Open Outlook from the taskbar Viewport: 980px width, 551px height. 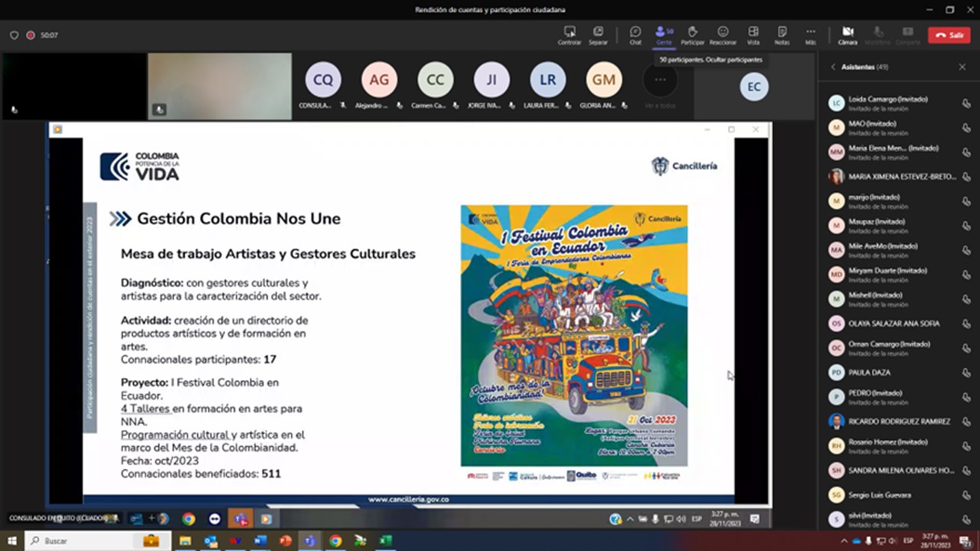pyautogui.click(x=211, y=540)
